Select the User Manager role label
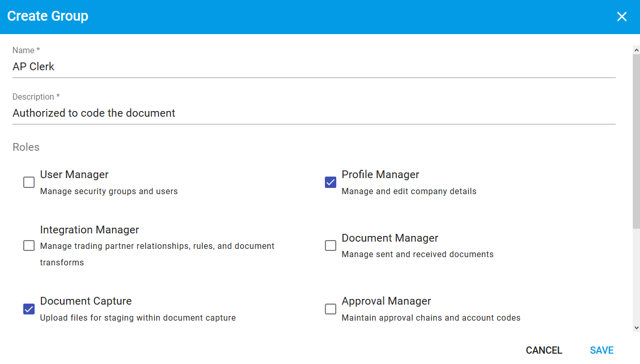Image resolution: width=640 pixels, height=364 pixels. 74,175
